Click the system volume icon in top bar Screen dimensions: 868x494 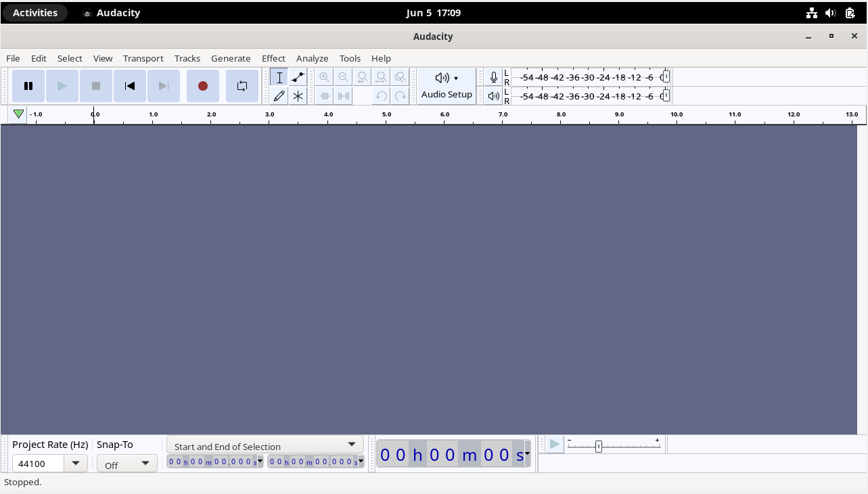click(x=831, y=13)
